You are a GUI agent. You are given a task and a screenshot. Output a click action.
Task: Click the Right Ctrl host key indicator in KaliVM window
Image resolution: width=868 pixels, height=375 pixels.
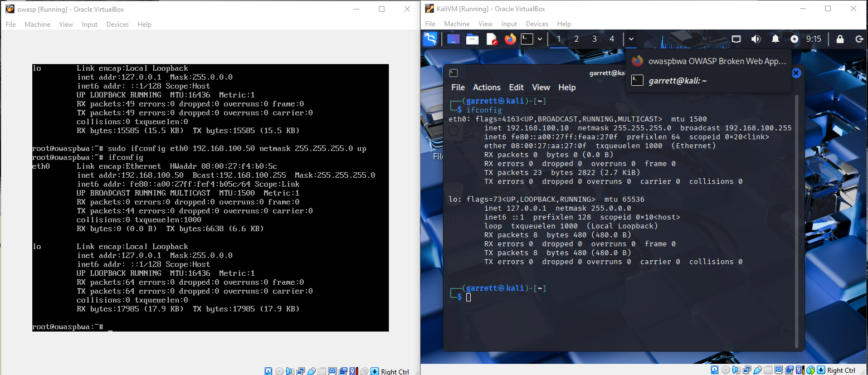(841, 371)
